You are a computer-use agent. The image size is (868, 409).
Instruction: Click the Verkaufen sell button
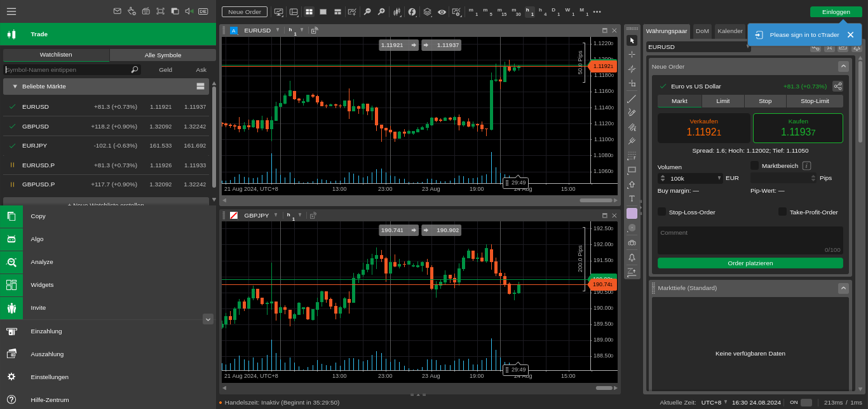704,128
